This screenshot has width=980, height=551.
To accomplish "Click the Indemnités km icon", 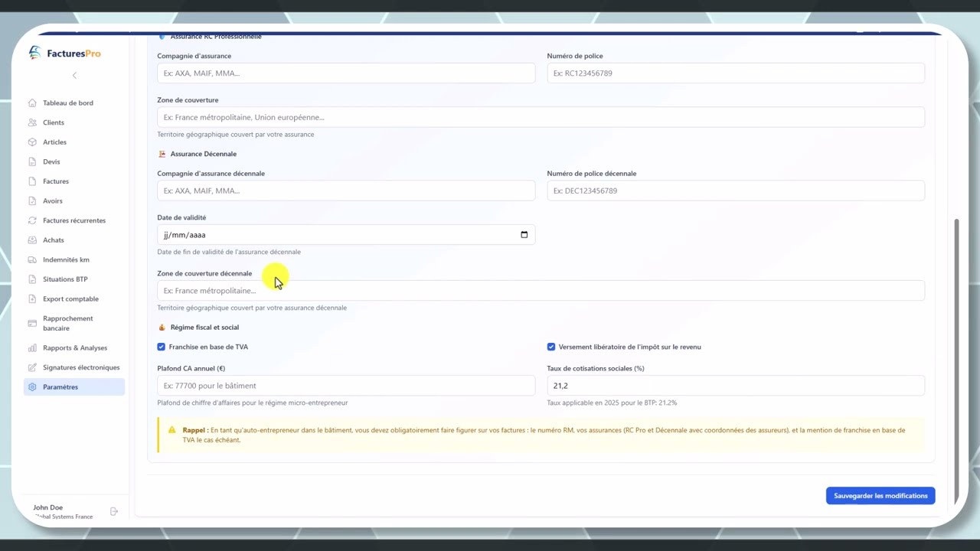I will pyautogui.click(x=32, y=259).
